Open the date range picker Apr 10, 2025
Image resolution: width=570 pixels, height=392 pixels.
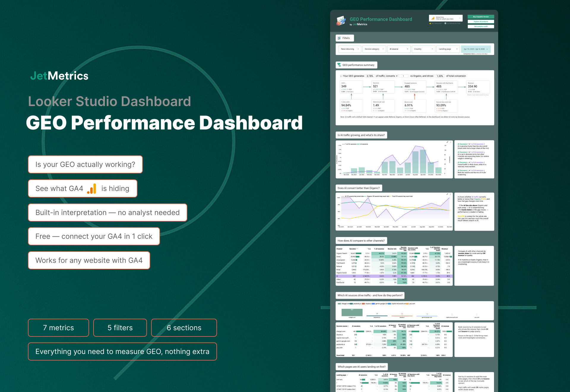point(476,49)
